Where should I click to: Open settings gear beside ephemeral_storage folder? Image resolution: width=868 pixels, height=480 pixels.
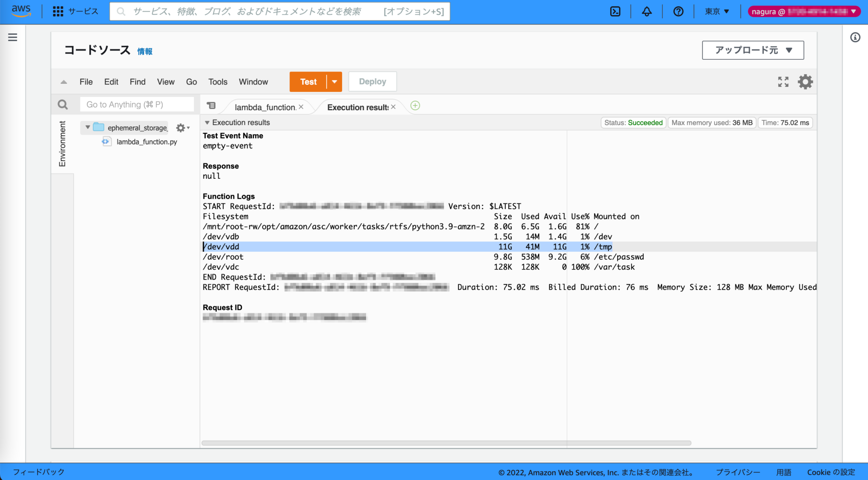pyautogui.click(x=181, y=128)
